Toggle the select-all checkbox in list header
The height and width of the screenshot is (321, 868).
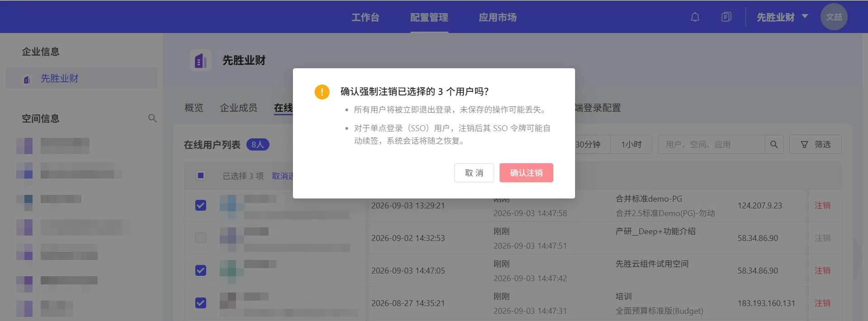[x=201, y=175]
